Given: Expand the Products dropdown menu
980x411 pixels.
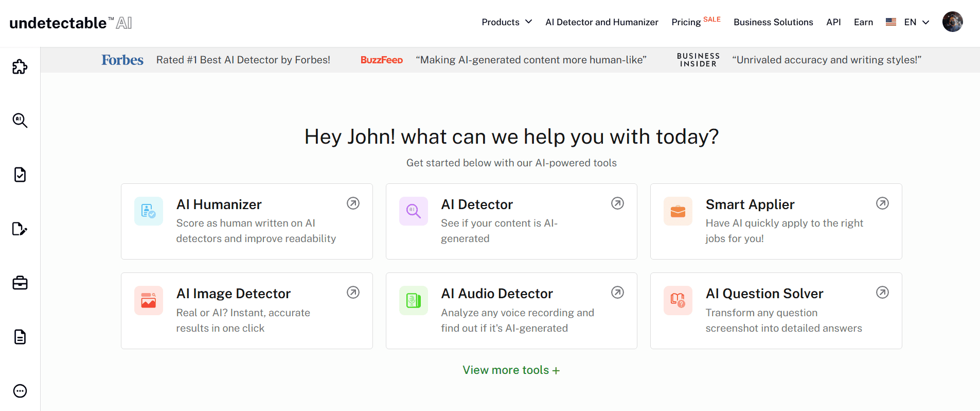Looking at the screenshot, I should click(506, 22).
